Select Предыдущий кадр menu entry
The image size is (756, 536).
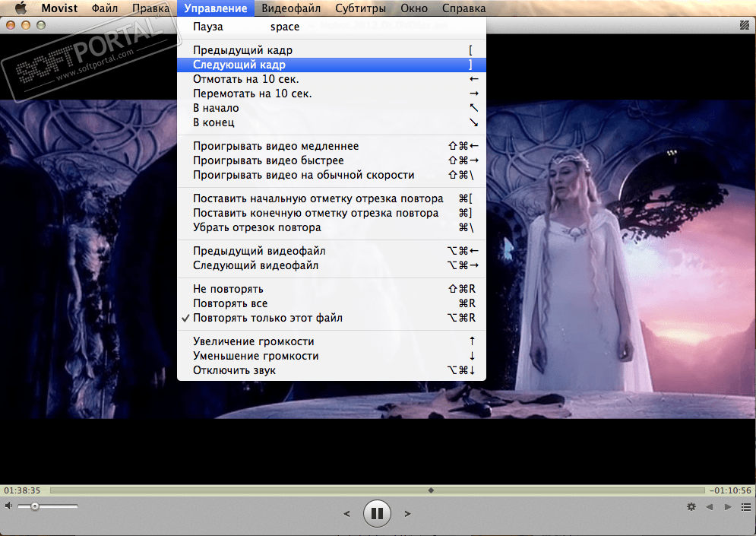pyautogui.click(x=331, y=50)
